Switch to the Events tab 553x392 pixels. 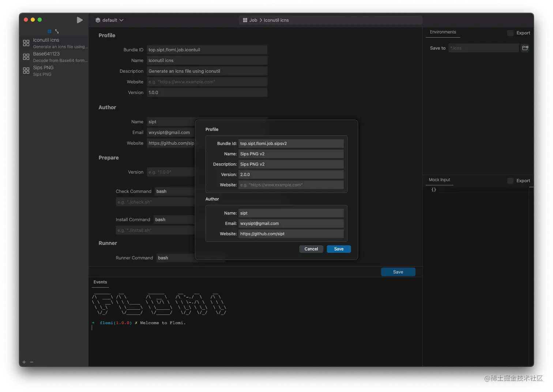[100, 282]
